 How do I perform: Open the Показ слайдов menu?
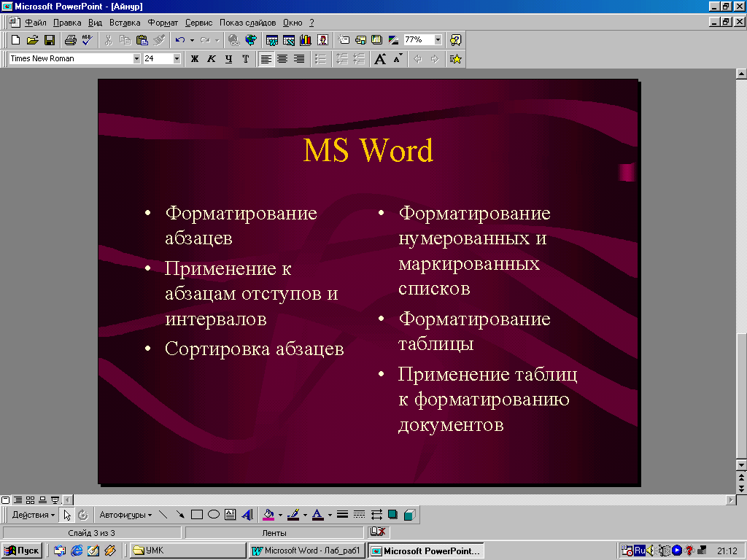coord(248,23)
